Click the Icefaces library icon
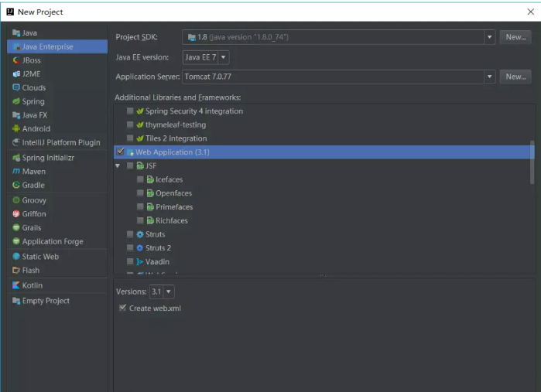The height and width of the screenshot is (392, 541). 150,179
